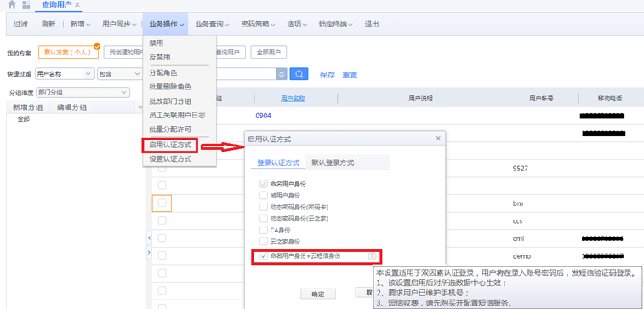Image resolution: width=644 pixels, height=309 pixels.
Task: Expand the quick filter double-chevron
Action: pos(282,74)
